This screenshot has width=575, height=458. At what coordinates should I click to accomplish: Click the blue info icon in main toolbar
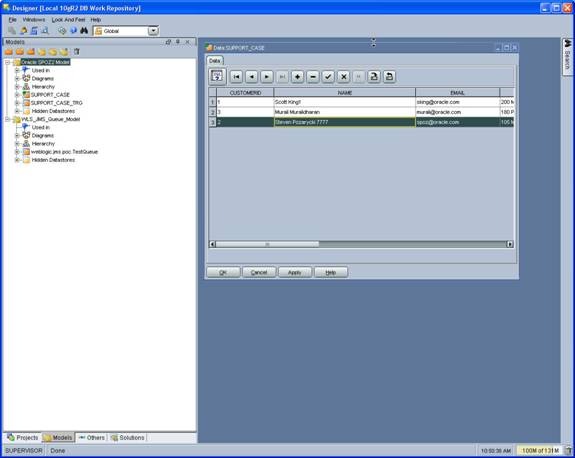click(73, 31)
